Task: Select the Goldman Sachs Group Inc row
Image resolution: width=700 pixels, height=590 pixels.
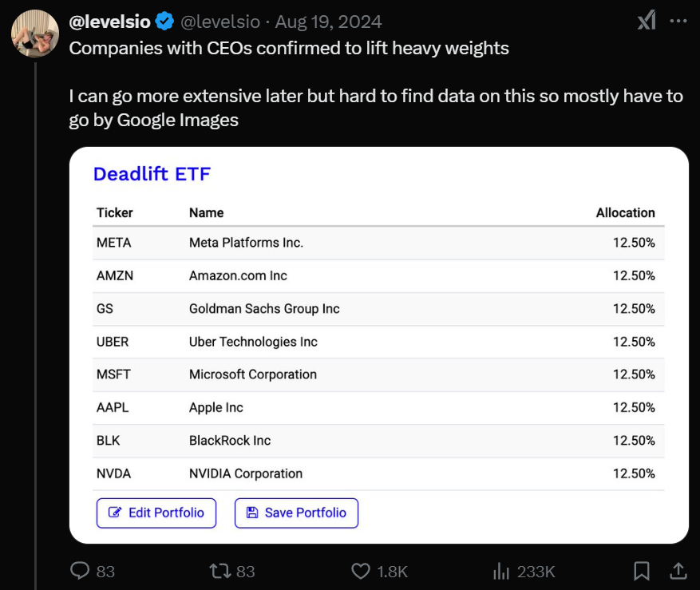Action: [264, 309]
